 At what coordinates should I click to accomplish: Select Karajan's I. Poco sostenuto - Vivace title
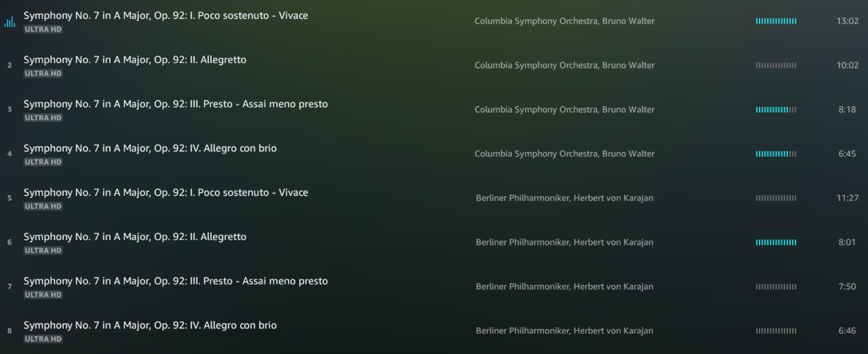pyautogui.click(x=165, y=193)
